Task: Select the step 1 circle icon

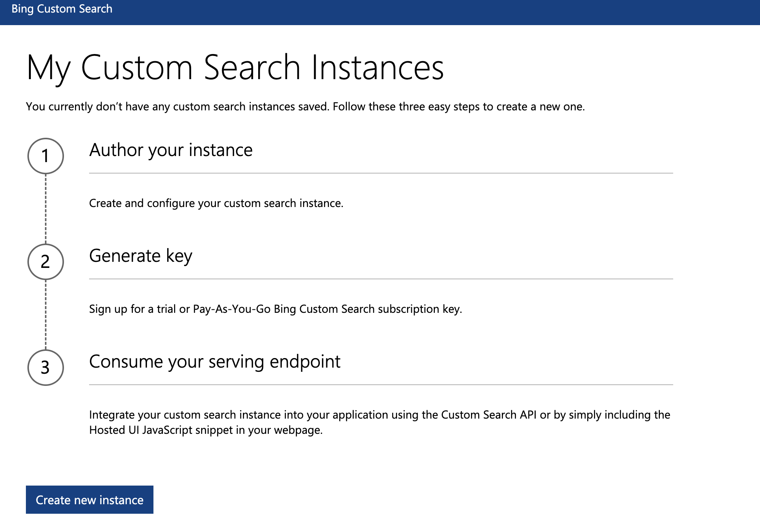Action: pos(46,156)
